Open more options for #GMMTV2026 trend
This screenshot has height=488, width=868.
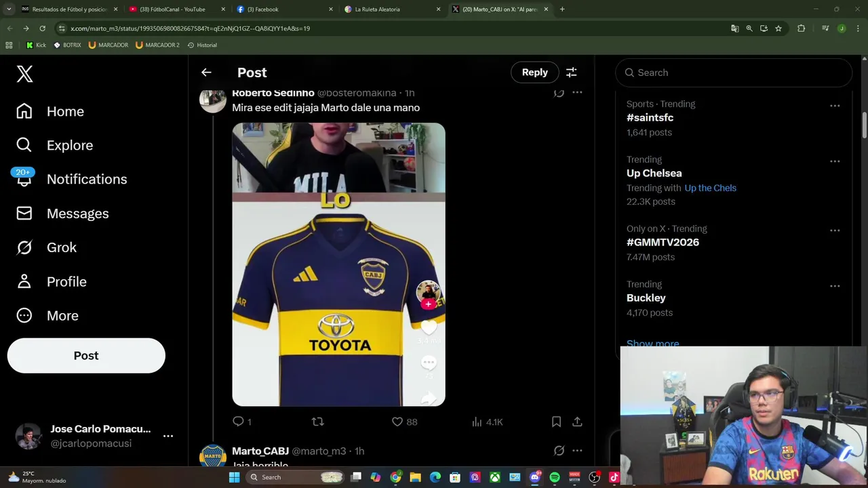coord(835,230)
